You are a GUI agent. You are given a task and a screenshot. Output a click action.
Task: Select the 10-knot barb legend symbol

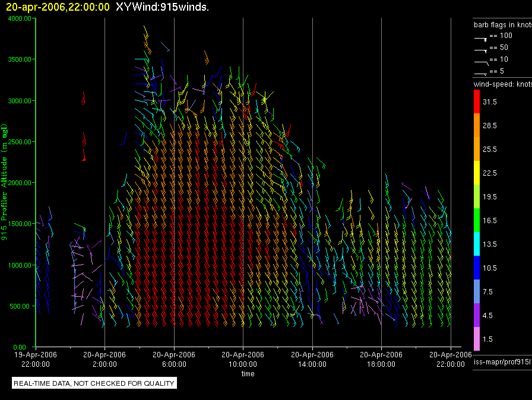[x=481, y=61]
